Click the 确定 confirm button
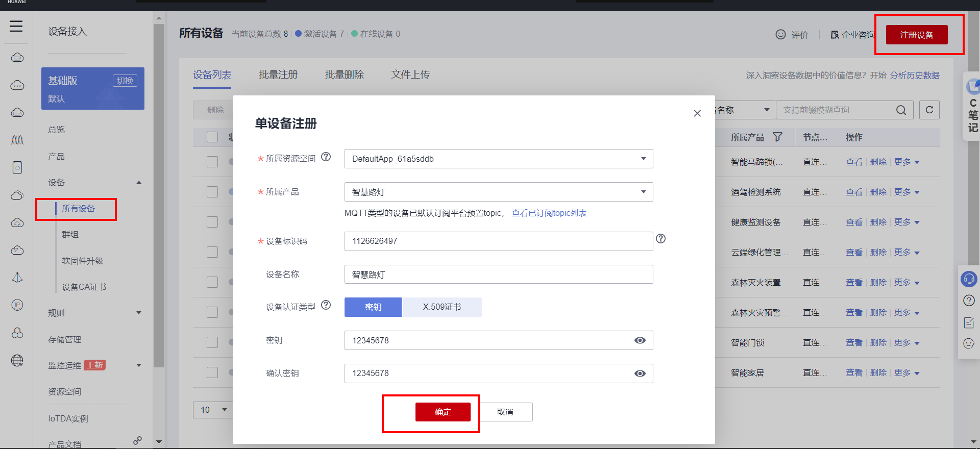Viewport: 980px width, 449px height. coord(443,412)
